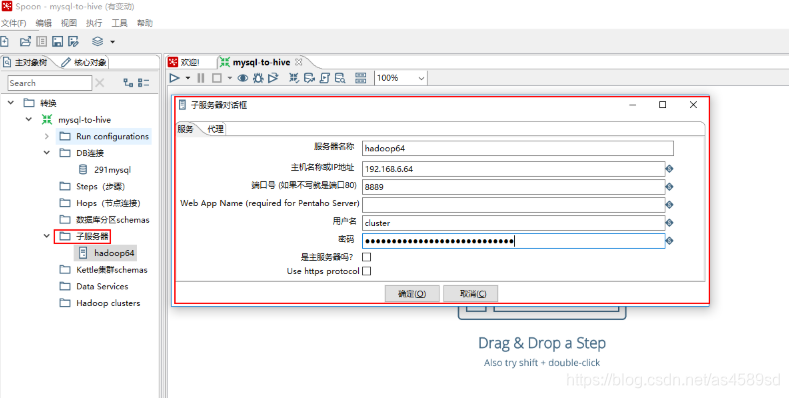This screenshot has height=398, width=789.
Task: Click the 用户名 field containing cluster
Action: pyautogui.click(x=514, y=223)
